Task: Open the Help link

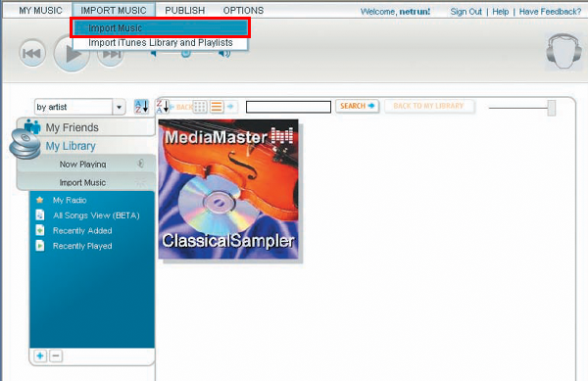Action: pos(500,12)
